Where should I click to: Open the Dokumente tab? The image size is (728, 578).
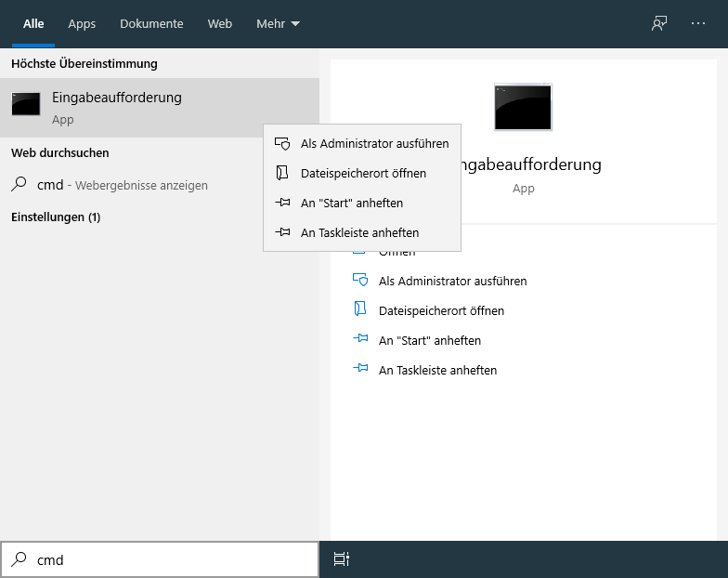tap(151, 24)
